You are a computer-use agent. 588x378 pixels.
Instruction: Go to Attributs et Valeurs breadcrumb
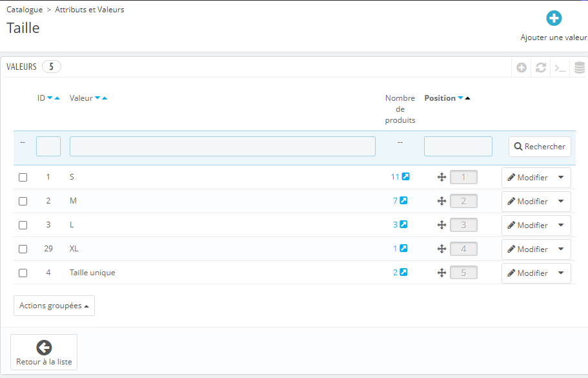click(90, 10)
